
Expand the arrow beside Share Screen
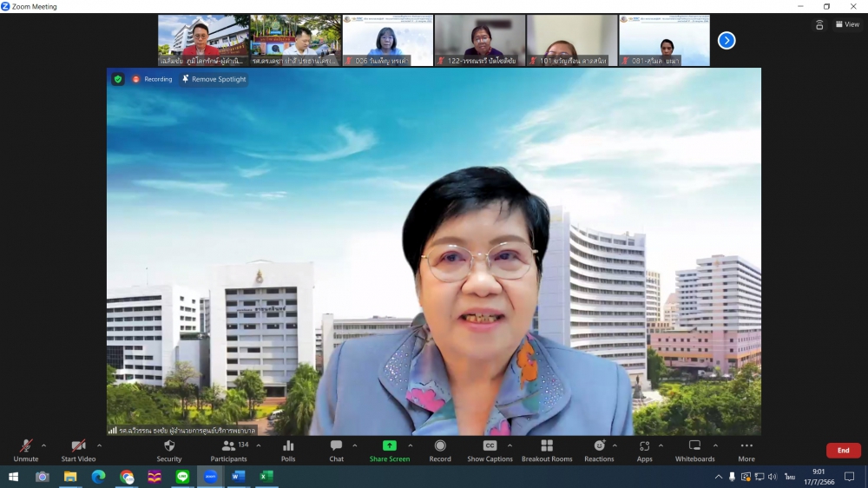tap(411, 445)
